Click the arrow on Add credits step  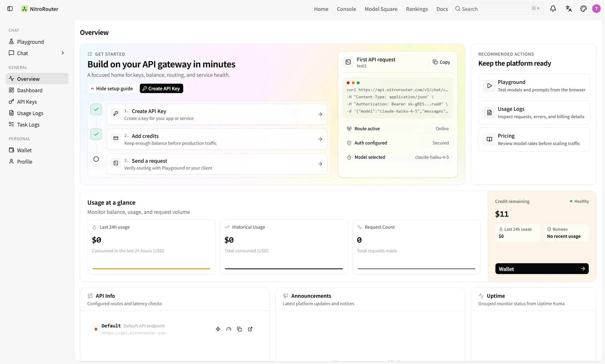[320, 139]
